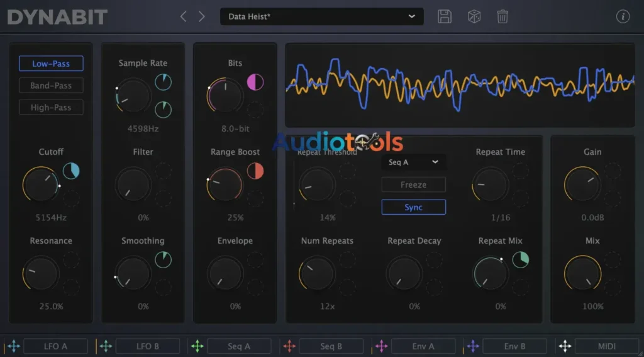Click the Env A pink modulation cross icon
Viewport: 644px width, 357px height.
381,346
